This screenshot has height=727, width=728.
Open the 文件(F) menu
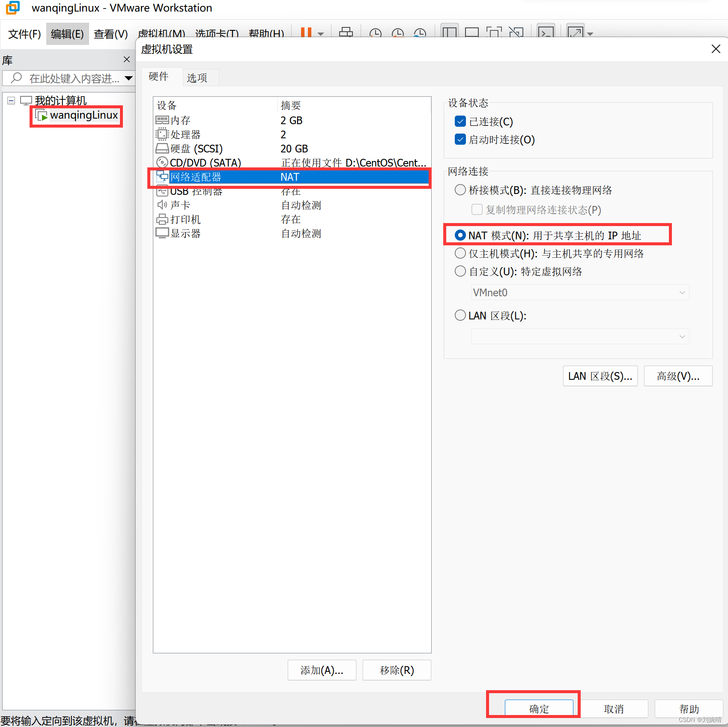point(24,34)
